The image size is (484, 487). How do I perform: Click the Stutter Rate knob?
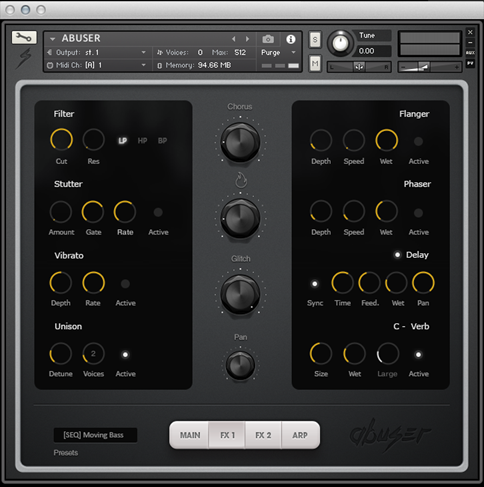[125, 212]
